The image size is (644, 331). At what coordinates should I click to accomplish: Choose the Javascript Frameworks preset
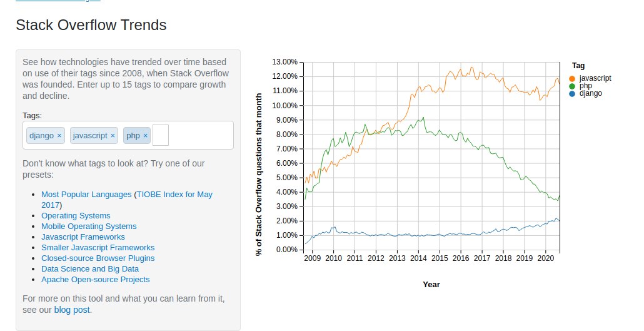coord(83,237)
